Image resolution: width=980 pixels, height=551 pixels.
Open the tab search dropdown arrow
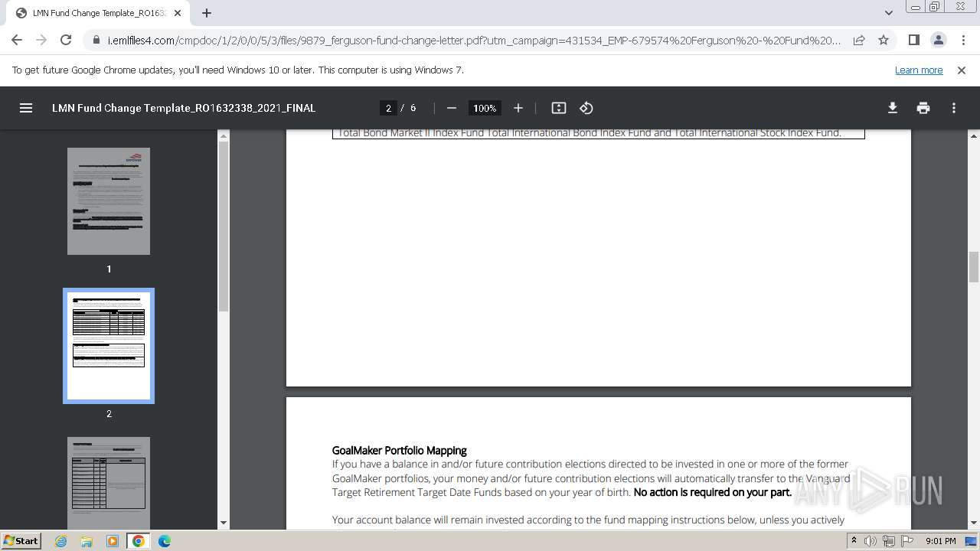click(x=888, y=13)
